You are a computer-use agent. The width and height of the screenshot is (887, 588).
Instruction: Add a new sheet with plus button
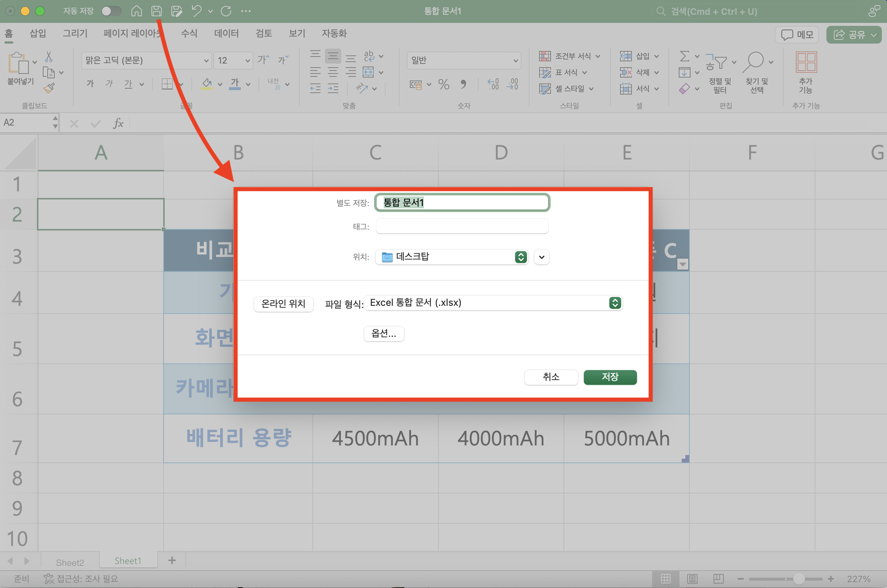click(172, 560)
